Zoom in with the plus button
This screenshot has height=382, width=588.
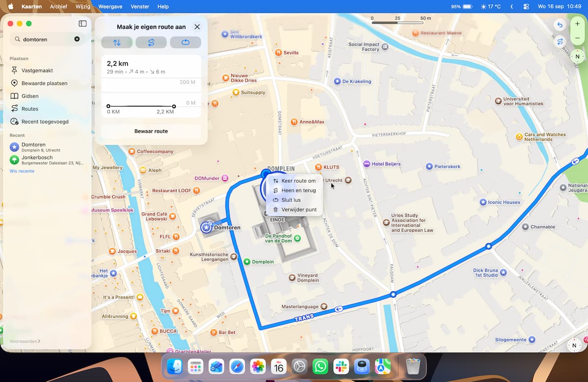click(577, 24)
